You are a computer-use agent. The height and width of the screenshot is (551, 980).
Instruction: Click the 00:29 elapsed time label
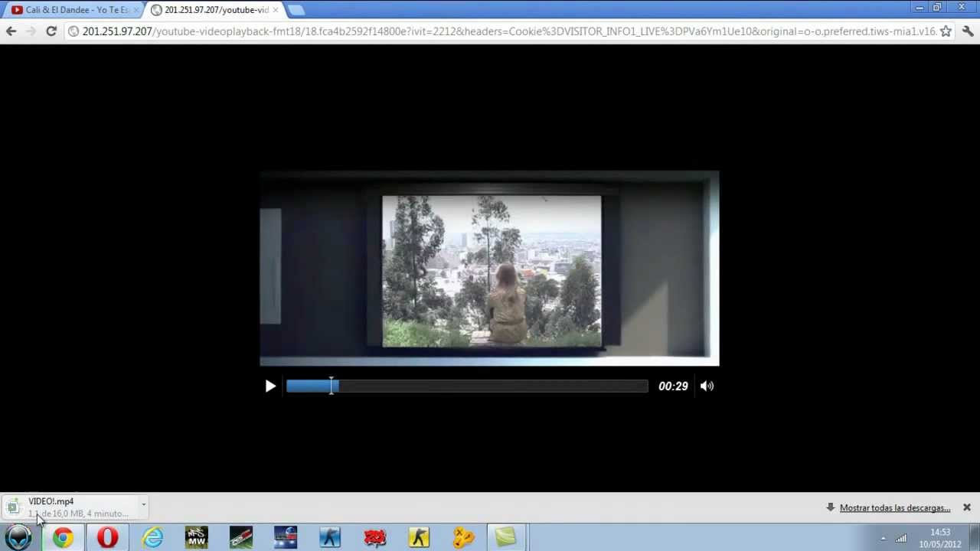click(x=673, y=386)
